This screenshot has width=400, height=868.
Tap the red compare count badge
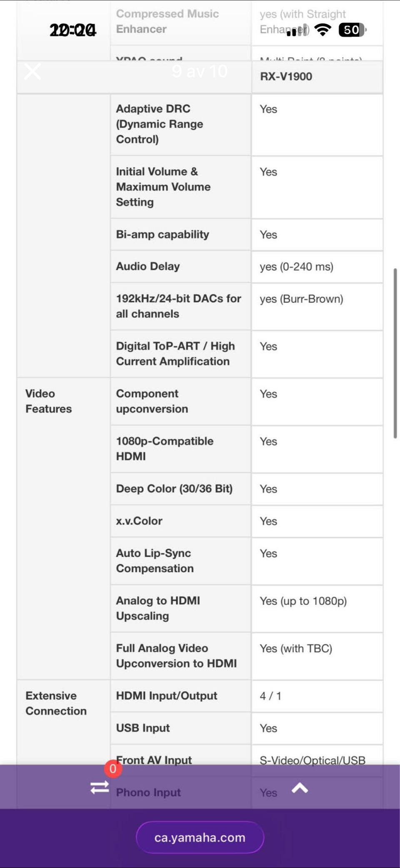click(x=113, y=769)
